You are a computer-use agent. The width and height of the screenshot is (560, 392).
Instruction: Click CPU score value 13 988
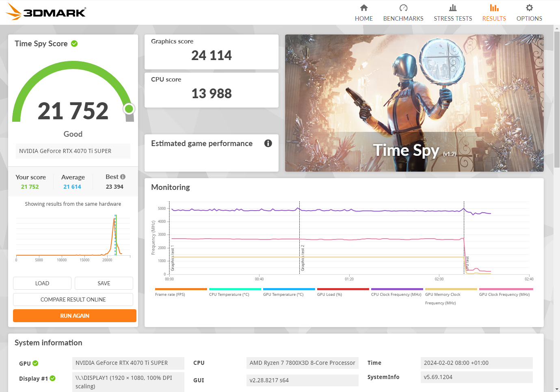pos(212,93)
